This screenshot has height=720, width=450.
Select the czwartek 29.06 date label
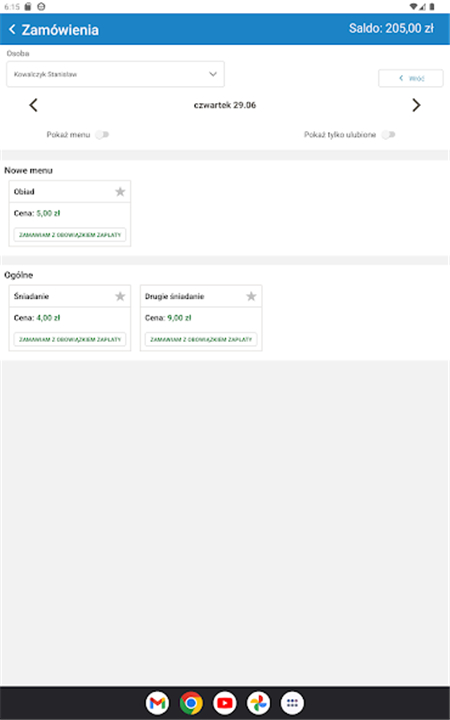(225, 105)
